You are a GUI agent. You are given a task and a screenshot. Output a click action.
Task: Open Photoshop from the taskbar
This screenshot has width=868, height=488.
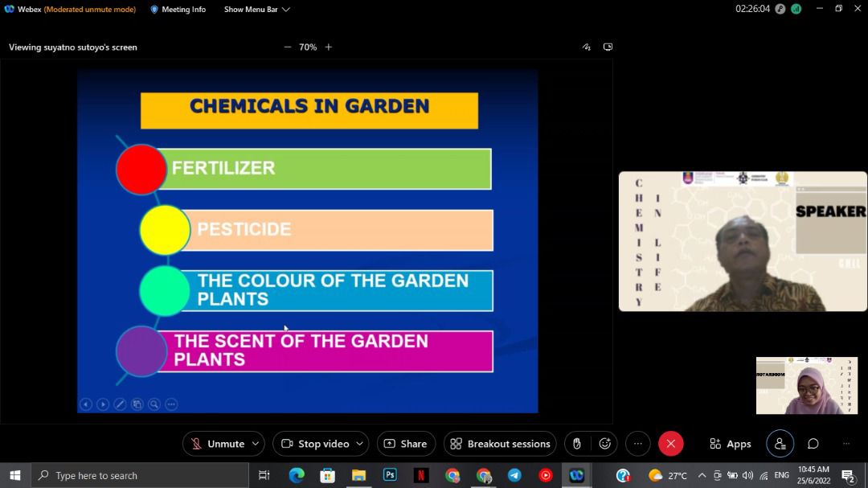[390, 475]
